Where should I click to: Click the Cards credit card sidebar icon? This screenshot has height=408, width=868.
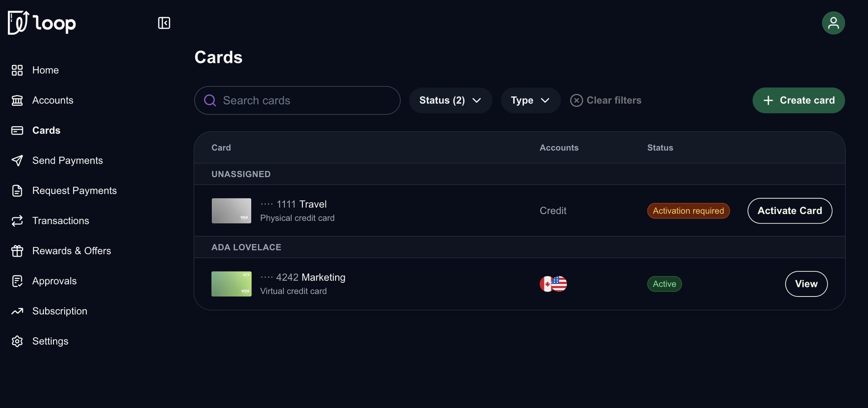pos(17,130)
